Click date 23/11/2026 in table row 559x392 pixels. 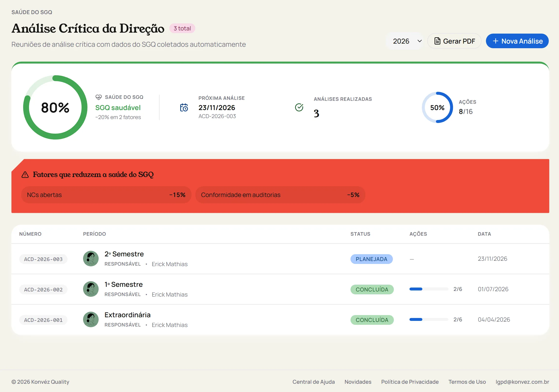pyautogui.click(x=492, y=259)
